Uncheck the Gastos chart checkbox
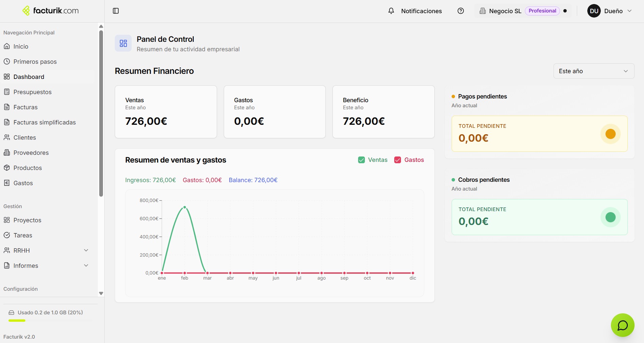644x343 pixels. pyautogui.click(x=398, y=160)
